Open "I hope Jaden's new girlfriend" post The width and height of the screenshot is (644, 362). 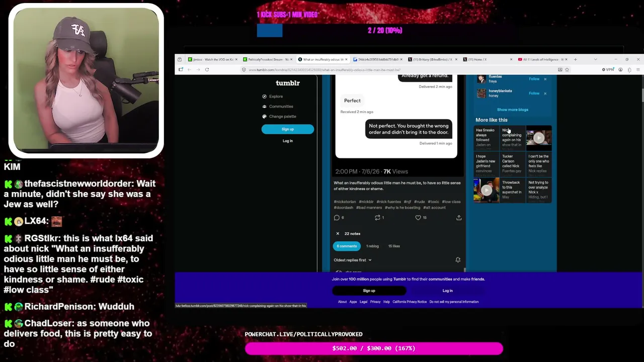coord(486,164)
